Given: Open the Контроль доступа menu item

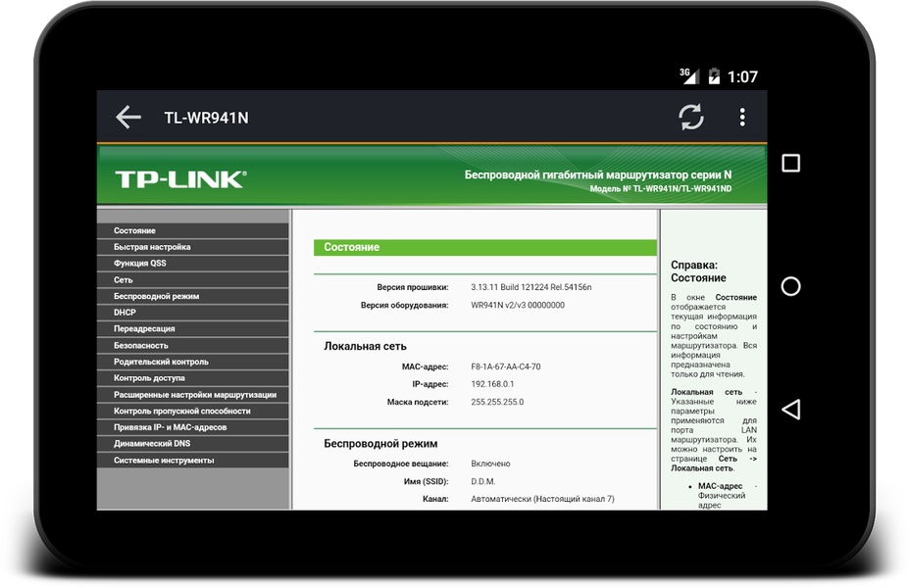Looking at the screenshot, I should (192, 377).
